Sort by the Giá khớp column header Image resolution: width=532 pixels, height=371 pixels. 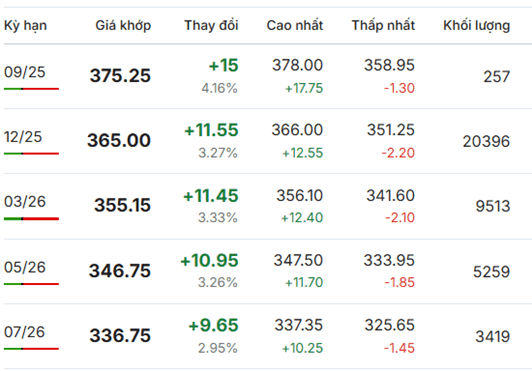click(123, 26)
